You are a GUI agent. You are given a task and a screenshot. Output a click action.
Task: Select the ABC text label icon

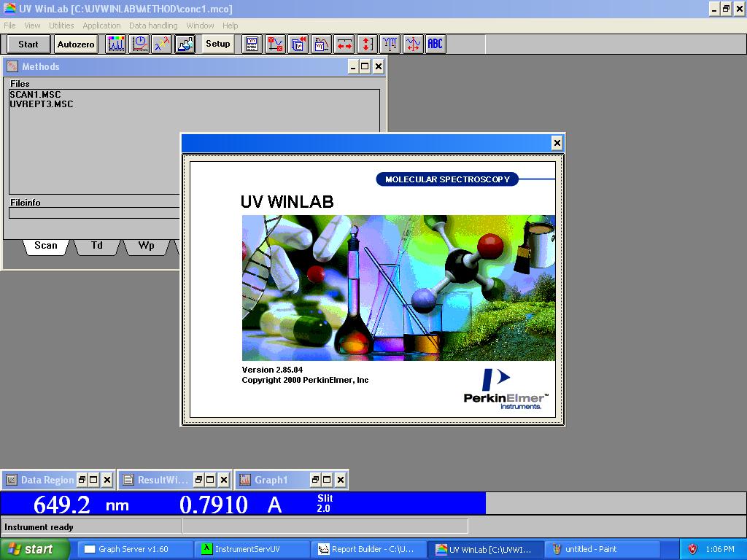click(436, 44)
